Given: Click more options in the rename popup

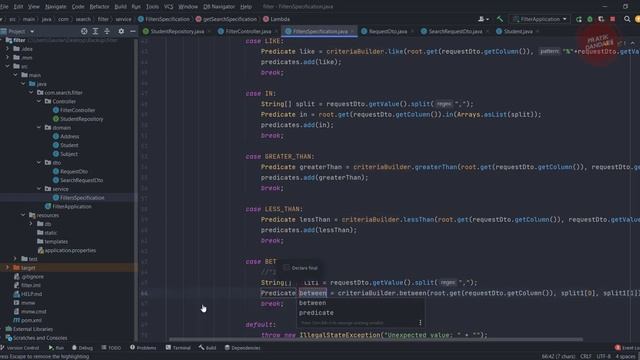Looking at the screenshot, I should [420, 323].
